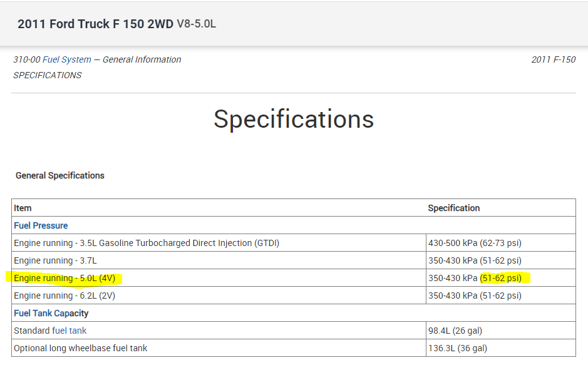Click the 136.3L (36 gal) capacity value
This screenshot has width=588, height=365.
458,348
